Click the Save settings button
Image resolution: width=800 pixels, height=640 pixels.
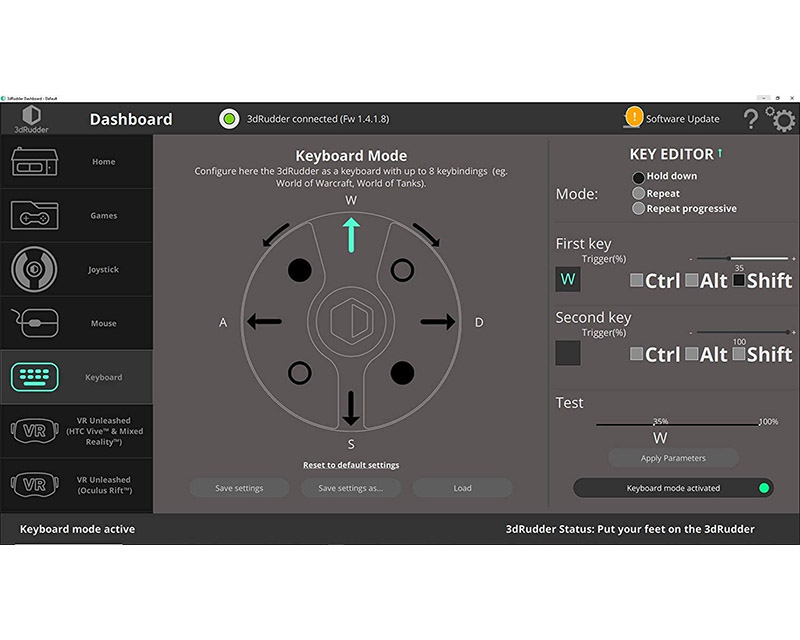(239, 488)
